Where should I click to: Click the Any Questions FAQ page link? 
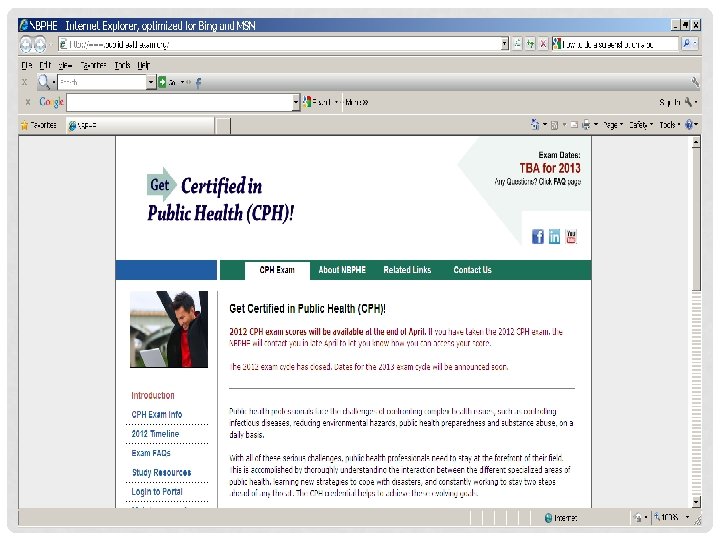(537, 182)
